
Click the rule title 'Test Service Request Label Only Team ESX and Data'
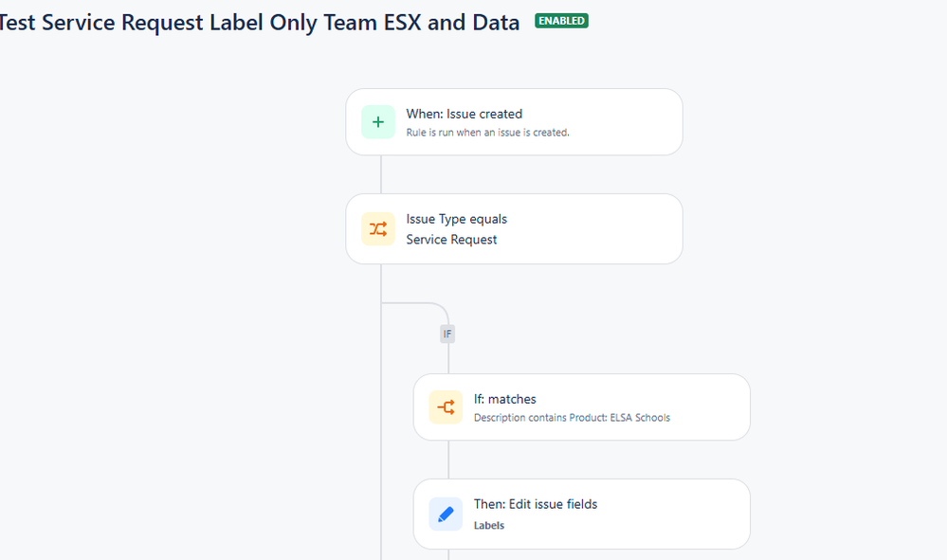coord(259,23)
